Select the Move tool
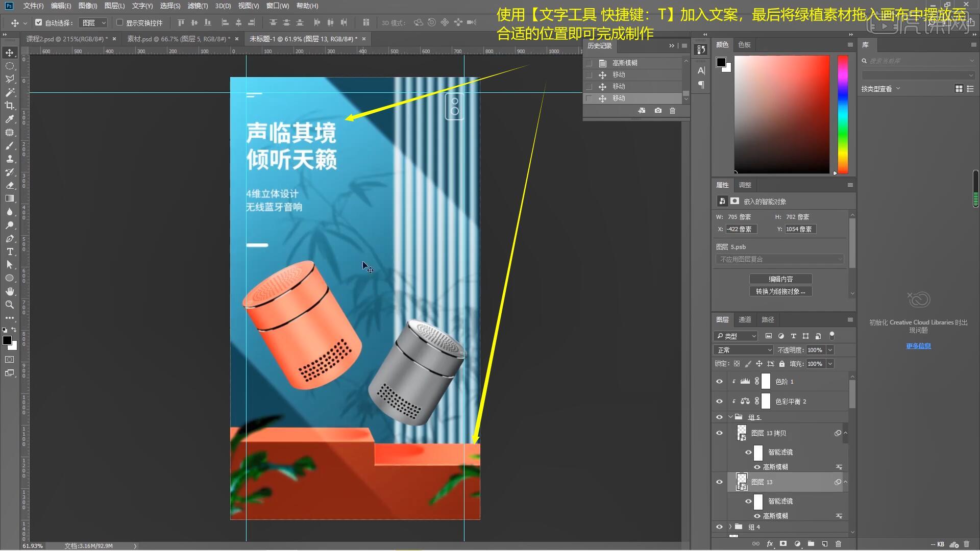This screenshot has width=980, height=551. (10, 53)
